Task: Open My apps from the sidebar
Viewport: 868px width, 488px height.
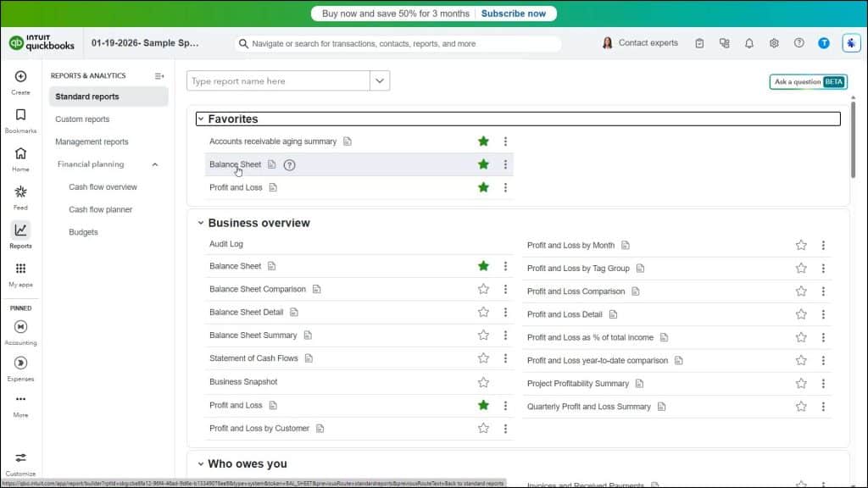Action: pos(19,269)
